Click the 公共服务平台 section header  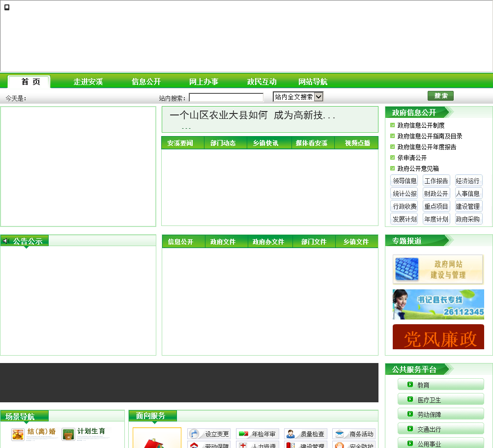coord(414,369)
